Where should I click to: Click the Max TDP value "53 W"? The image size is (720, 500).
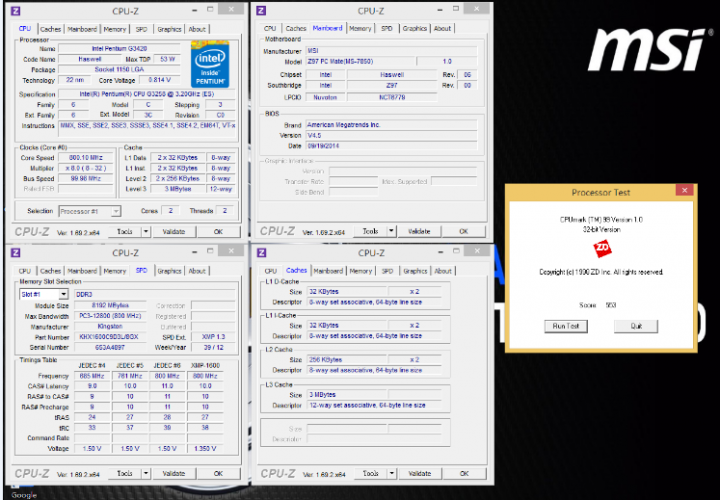pyautogui.click(x=168, y=59)
